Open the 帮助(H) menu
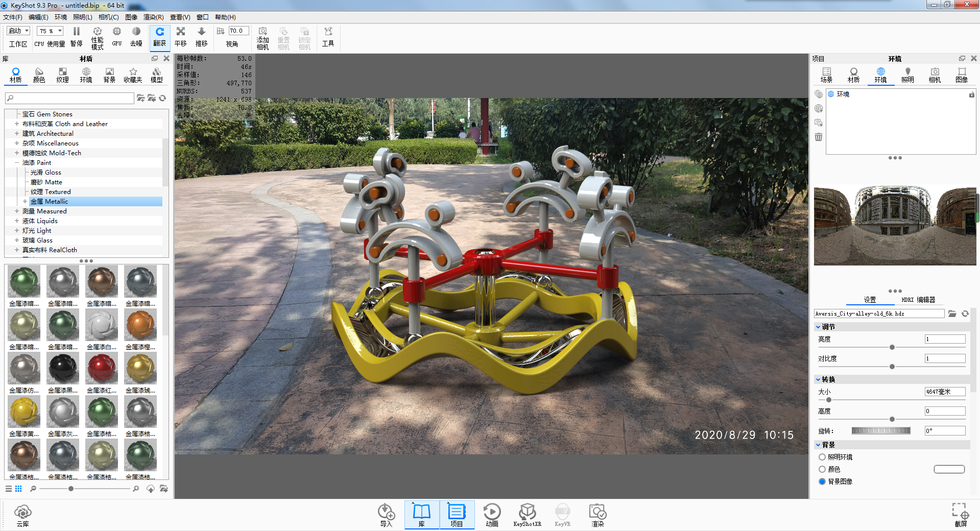This screenshot has width=980, height=531. point(225,17)
